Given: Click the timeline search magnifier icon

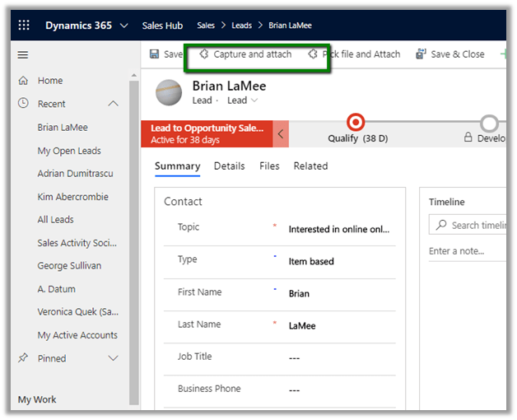Looking at the screenshot, I should point(441,225).
